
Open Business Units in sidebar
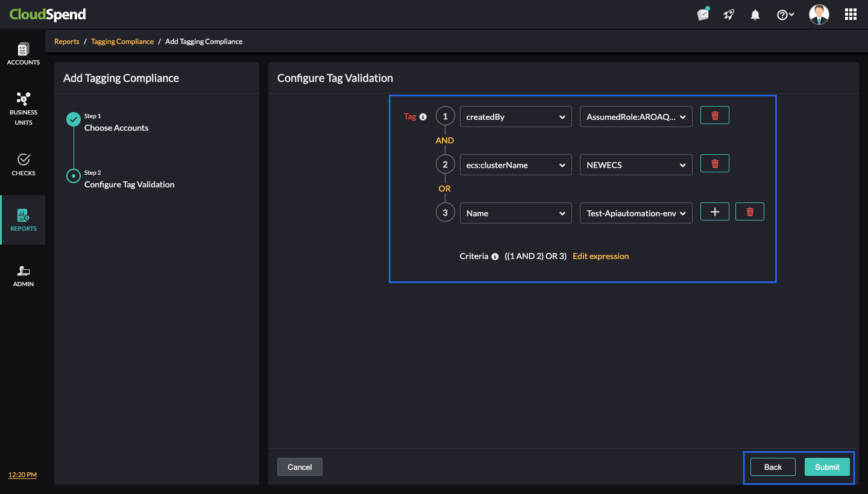(24, 108)
